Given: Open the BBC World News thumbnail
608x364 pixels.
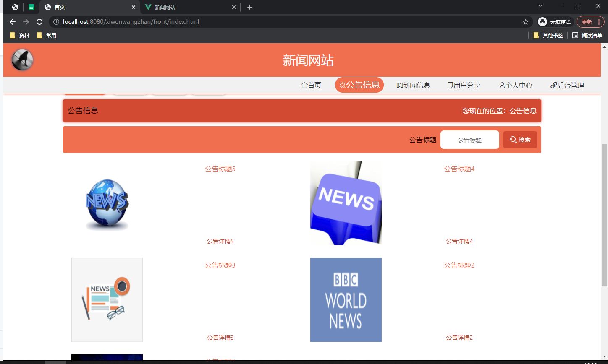Looking at the screenshot, I should tap(346, 300).
